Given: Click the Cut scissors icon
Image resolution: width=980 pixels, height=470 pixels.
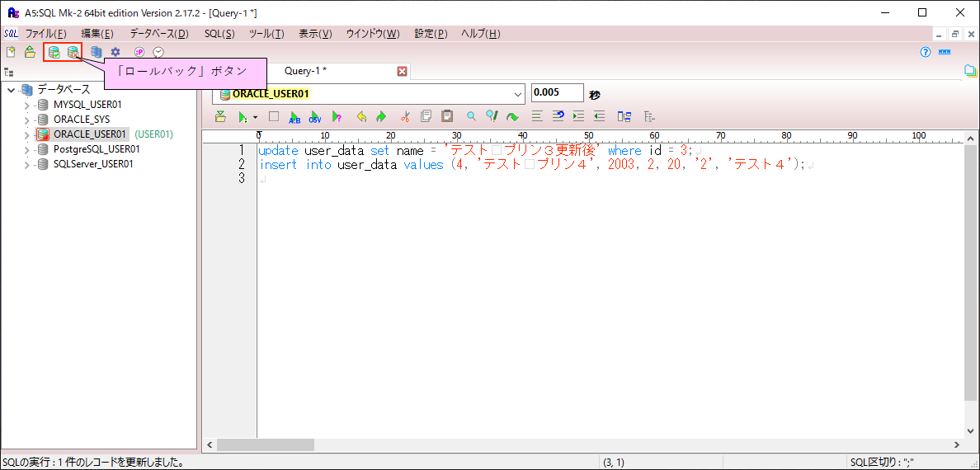Looking at the screenshot, I should (x=404, y=117).
